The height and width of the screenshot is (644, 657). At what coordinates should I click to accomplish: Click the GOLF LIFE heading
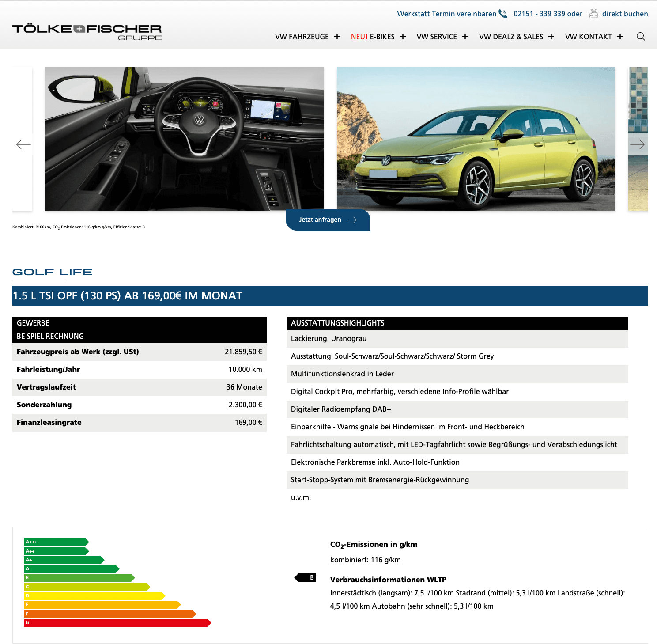click(x=52, y=272)
